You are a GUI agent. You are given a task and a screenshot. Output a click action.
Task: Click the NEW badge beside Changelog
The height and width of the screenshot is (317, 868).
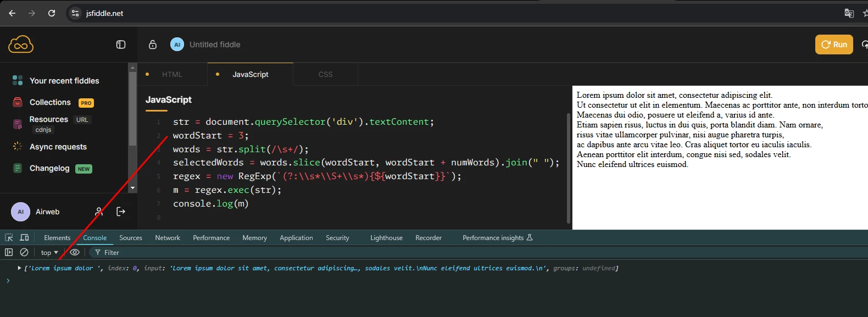(84, 169)
